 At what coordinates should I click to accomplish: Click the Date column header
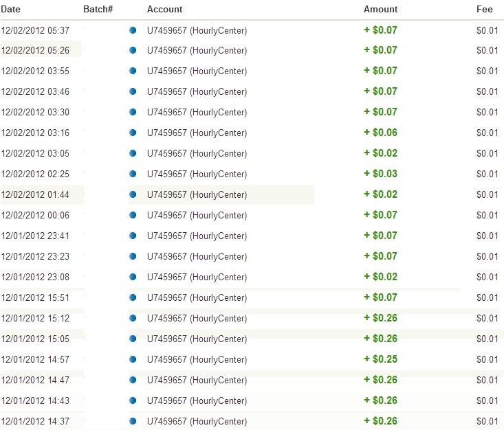(x=10, y=9)
